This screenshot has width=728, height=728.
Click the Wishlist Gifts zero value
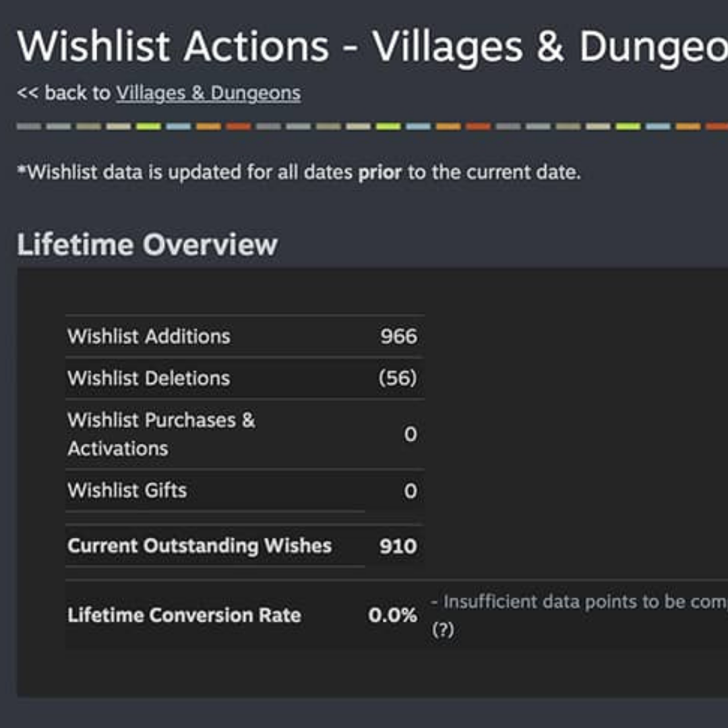(411, 491)
